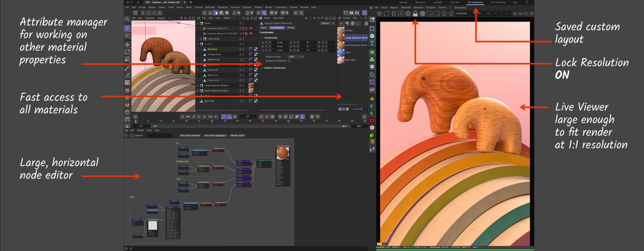The height and width of the screenshot is (251, 644).
Task: Select the Move tool in left toolbar
Action: tap(127, 45)
